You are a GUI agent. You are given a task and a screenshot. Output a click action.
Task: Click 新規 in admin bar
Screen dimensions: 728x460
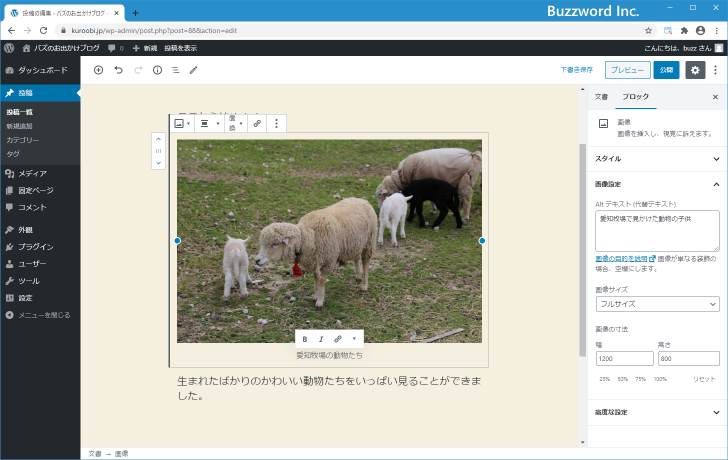pyautogui.click(x=145, y=48)
